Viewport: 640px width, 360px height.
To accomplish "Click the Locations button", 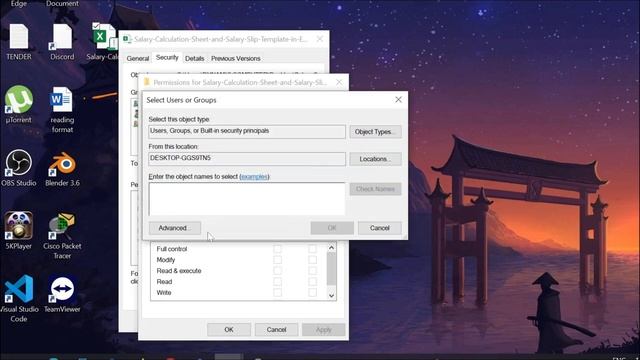I will [375, 159].
